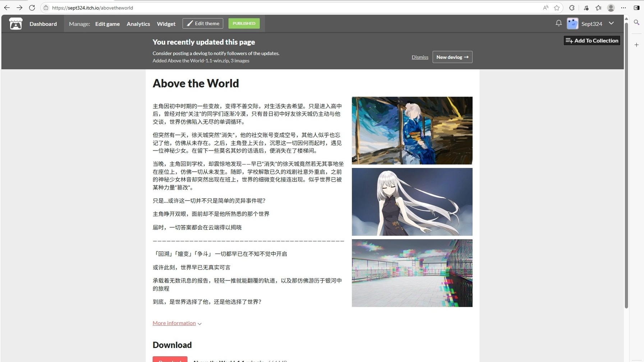Click the 'Added Above the World-1.1-win.zip, 3 images' text
The image size is (644, 362).
[x=201, y=61]
